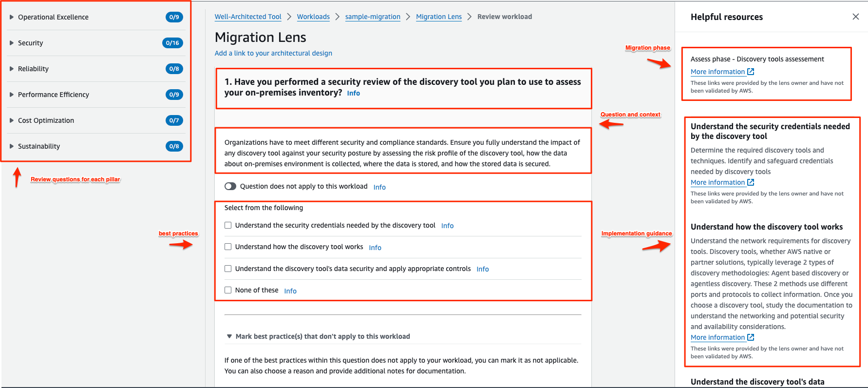Check 'Understand the discovery tool's data security' option

tap(228, 269)
